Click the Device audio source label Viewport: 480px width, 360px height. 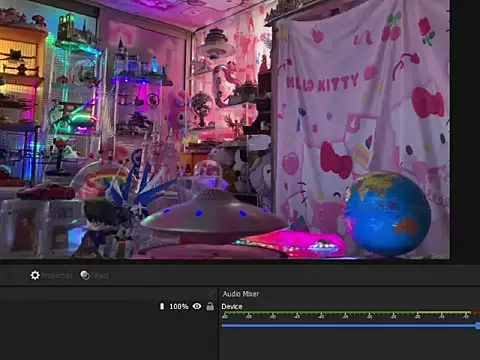pos(232,307)
